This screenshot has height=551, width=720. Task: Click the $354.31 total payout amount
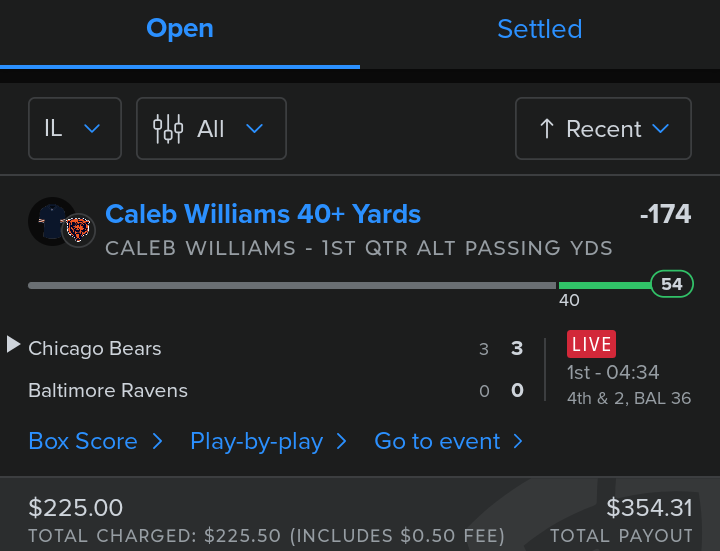[649, 508]
